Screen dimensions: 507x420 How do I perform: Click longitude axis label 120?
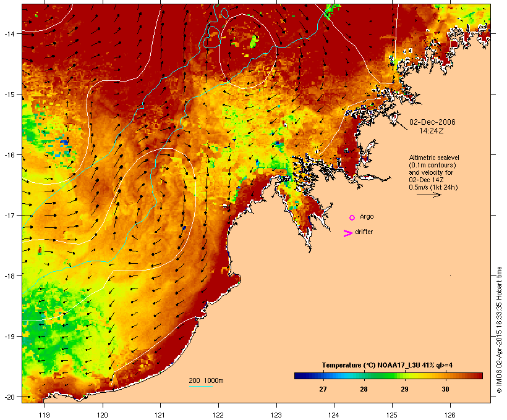103,415
